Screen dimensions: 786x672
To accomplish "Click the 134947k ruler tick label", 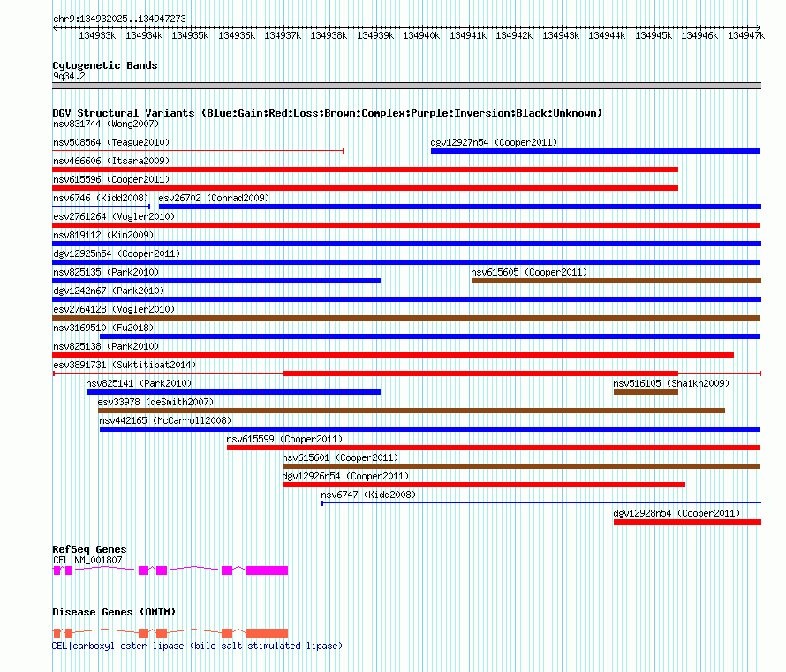I will pyautogui.click(x=746, y=35).
